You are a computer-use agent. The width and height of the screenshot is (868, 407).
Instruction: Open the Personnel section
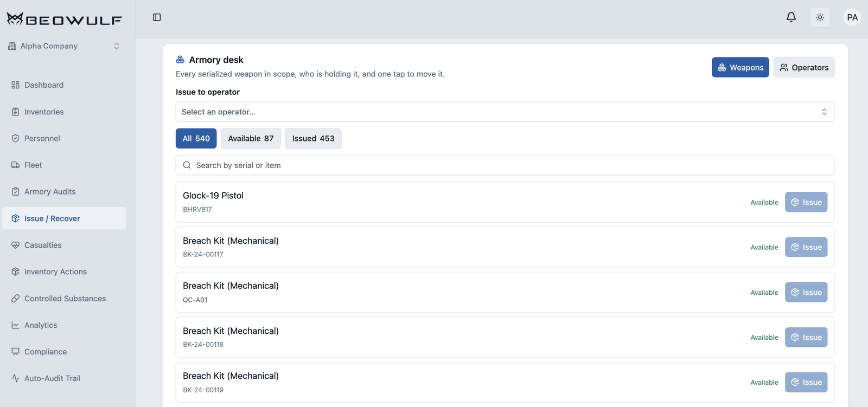(64, 138)
